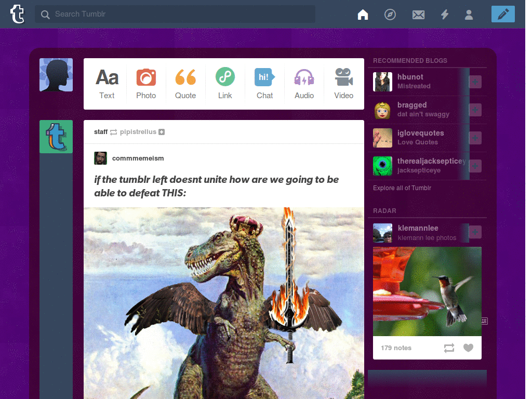The width and height of the screenshot is (532, 399).
Task: Follow therealjacksepticeye with plus button
Action: [475, 166]
